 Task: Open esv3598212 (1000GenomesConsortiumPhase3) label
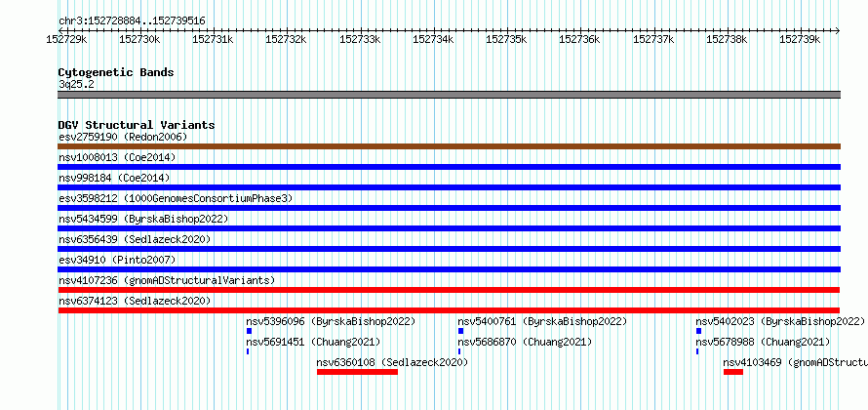(x=176, y=198)
